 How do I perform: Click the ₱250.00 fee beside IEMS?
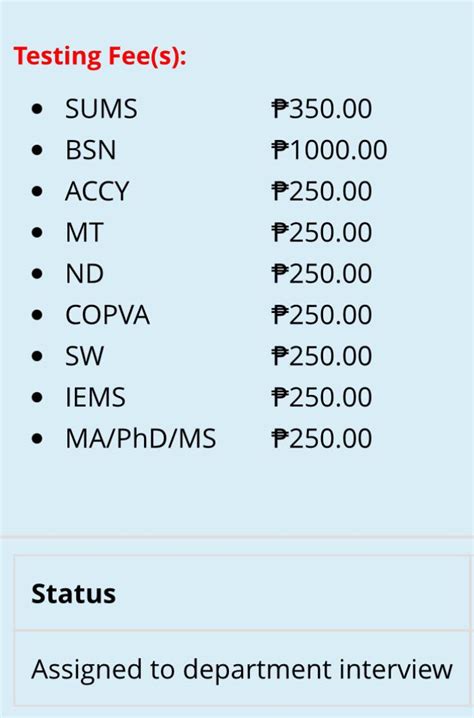click(x=321, y=397)
